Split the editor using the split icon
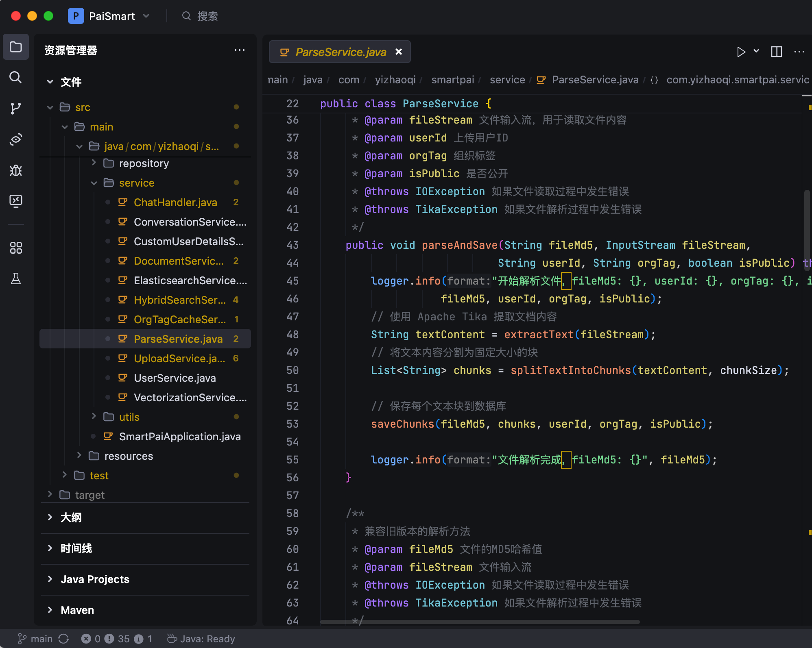812x648 pixels. click(776, 52)
